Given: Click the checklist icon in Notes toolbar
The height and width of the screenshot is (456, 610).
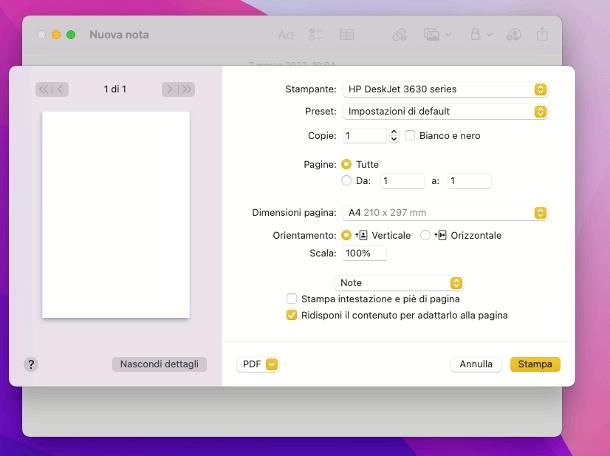Looking at the screenshot, I should (316, 35).
